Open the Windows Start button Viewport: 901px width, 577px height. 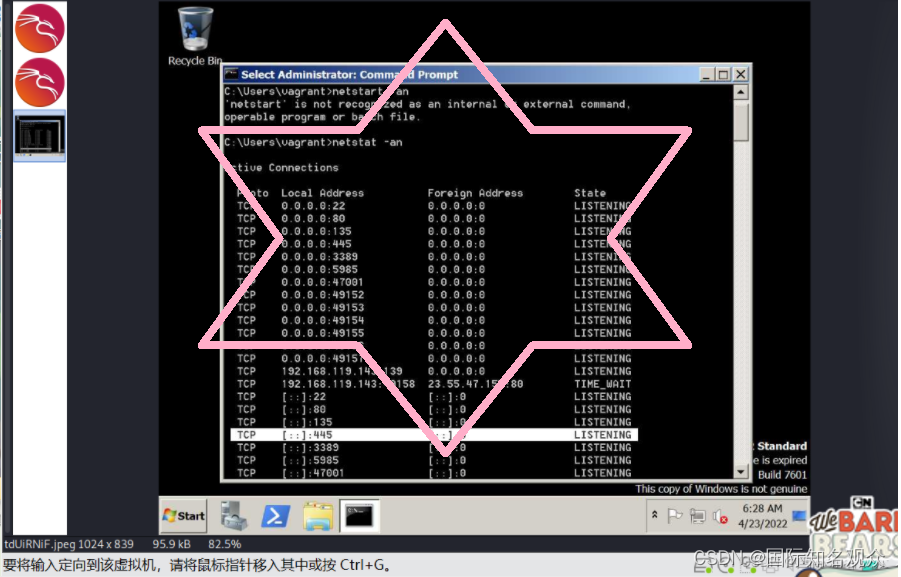coord(184,516)
